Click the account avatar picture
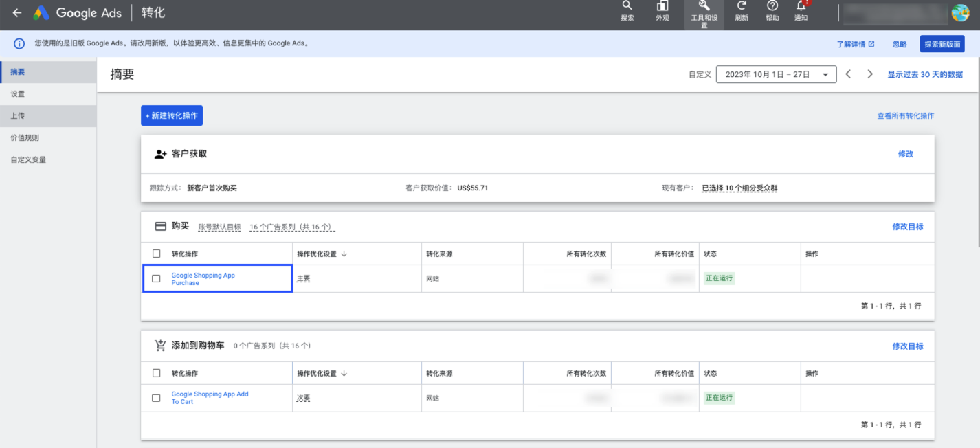980x448 pixels. pos(960,13)
